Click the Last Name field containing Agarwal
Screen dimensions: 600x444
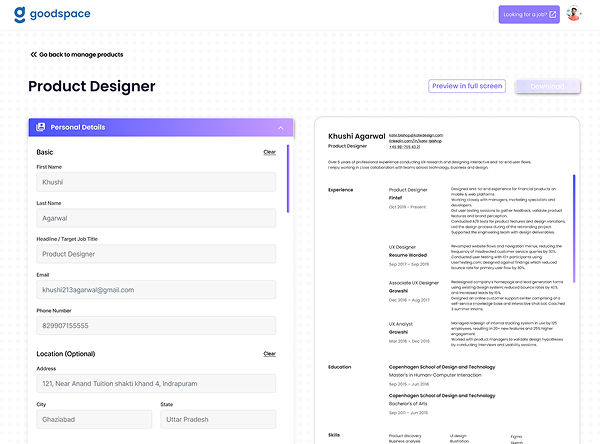click(156, 218)
